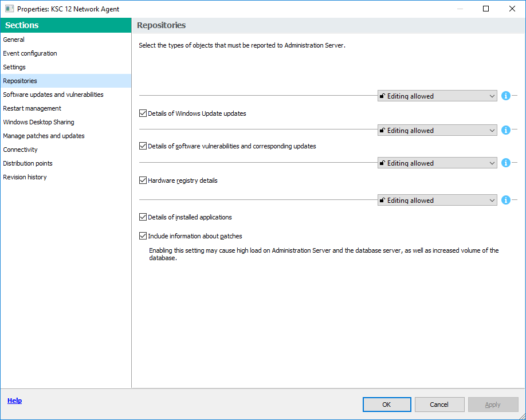Click the Properties window title bar icon

[x=9, y=9]
